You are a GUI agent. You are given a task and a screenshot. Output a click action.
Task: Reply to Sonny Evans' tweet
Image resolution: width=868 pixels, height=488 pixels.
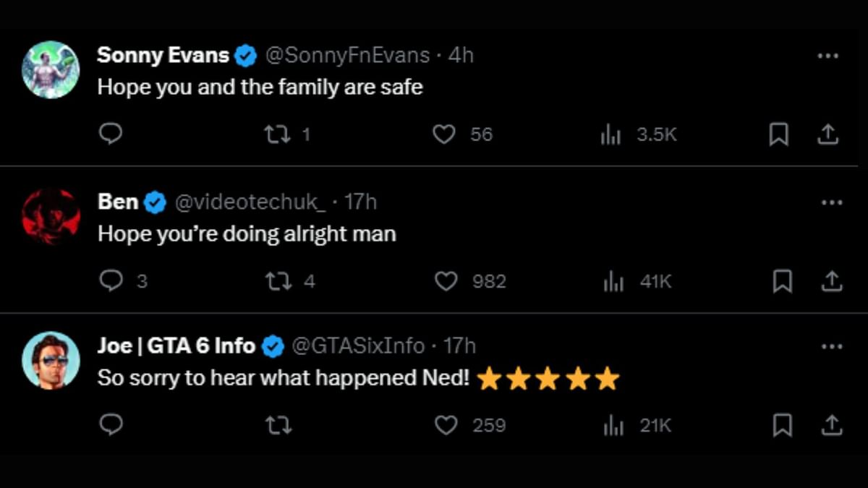(110, 134)
